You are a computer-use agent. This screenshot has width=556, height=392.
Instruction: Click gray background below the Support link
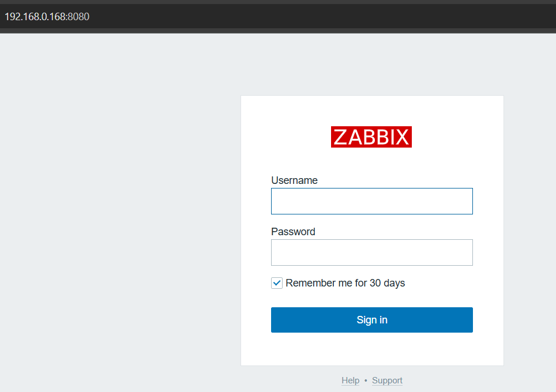387,389
